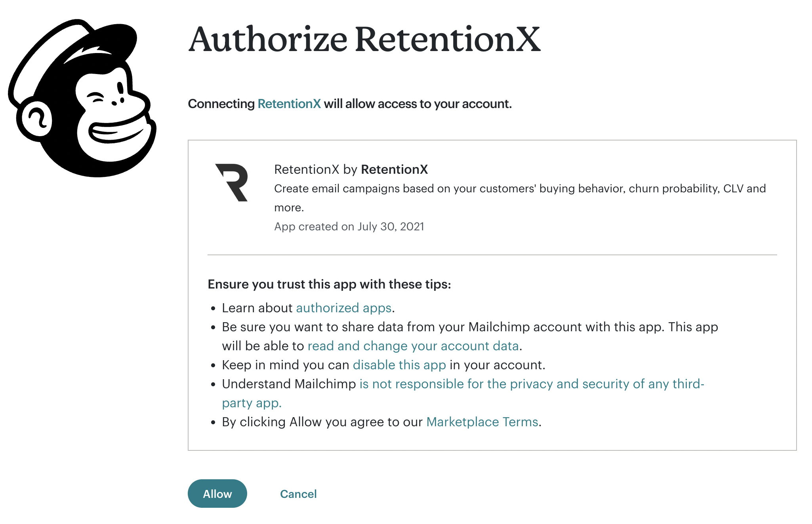Cancel the authorization

pos(298,494)
